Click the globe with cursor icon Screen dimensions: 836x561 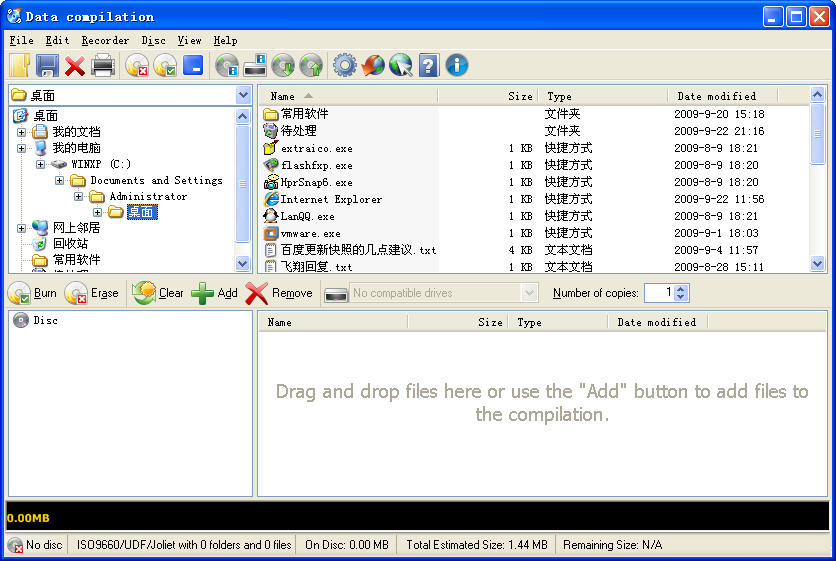click(401, 66)
